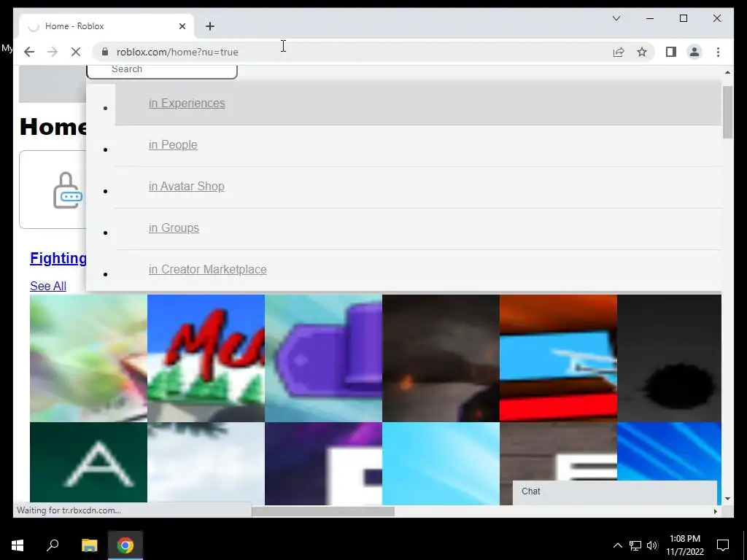Click the horizontal scrollbar right arrow
The width and height of the screenshot is (747, 560).
715,511
